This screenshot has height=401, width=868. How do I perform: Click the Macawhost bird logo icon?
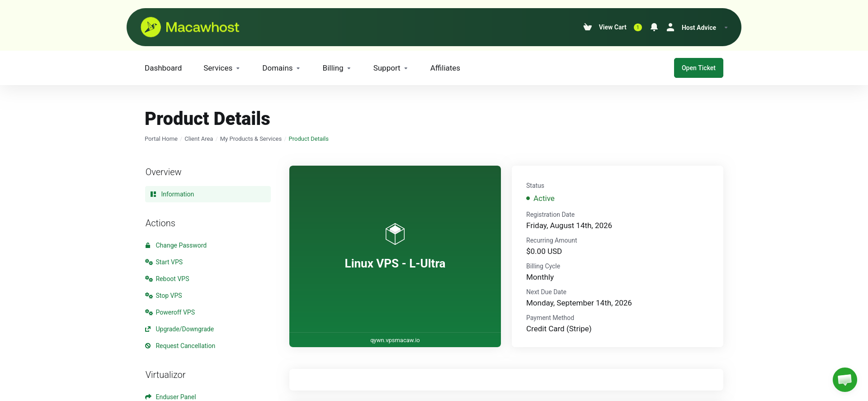click(x=151, y=27)
